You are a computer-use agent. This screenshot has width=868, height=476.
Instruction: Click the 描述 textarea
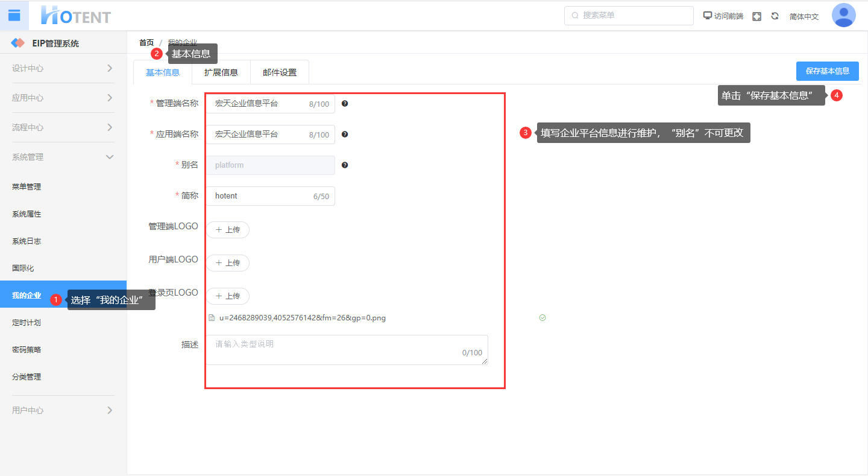347,350
